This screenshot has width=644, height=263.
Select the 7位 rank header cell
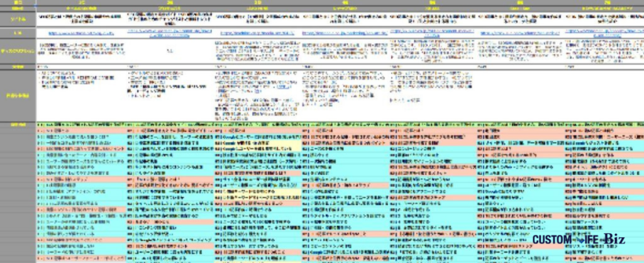[604, 3]
